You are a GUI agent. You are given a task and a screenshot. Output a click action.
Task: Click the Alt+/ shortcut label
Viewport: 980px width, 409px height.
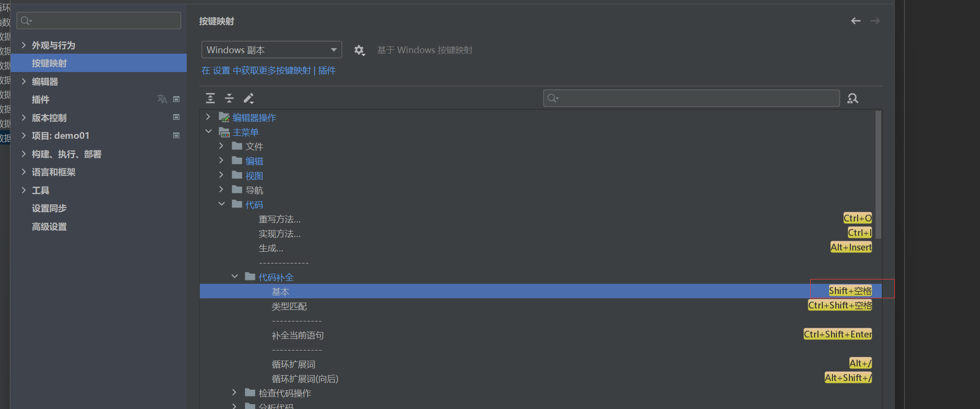tap(861, 363)
